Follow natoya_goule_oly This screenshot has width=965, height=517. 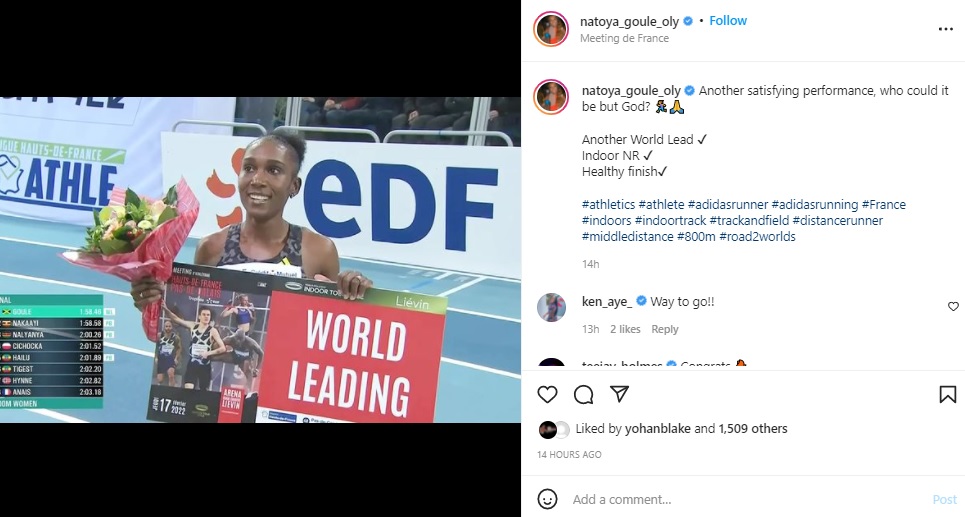coord(728,20)
